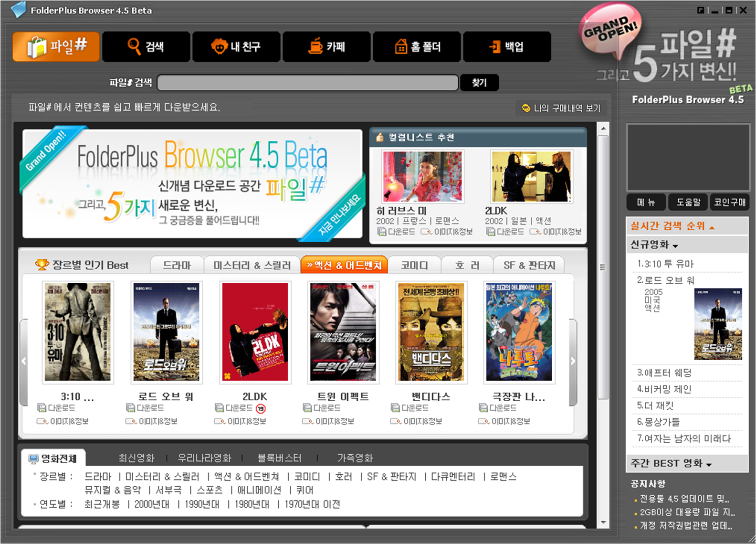Click the 메뉴 button in sidebar
756x544 pixels.
tap(646, 202)
